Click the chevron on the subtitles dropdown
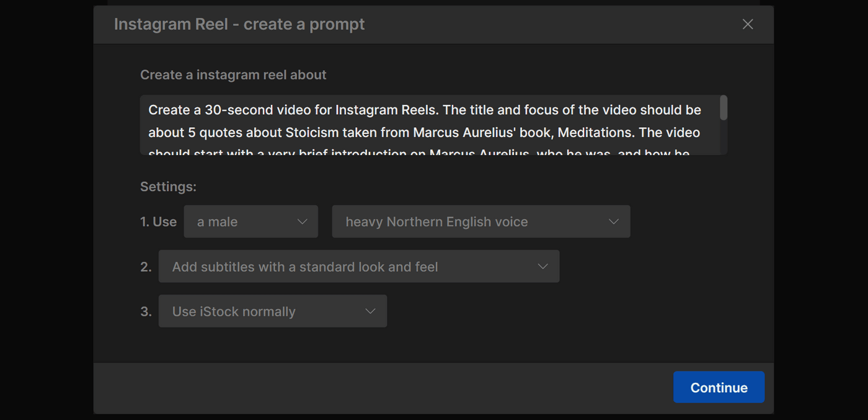 542,266
